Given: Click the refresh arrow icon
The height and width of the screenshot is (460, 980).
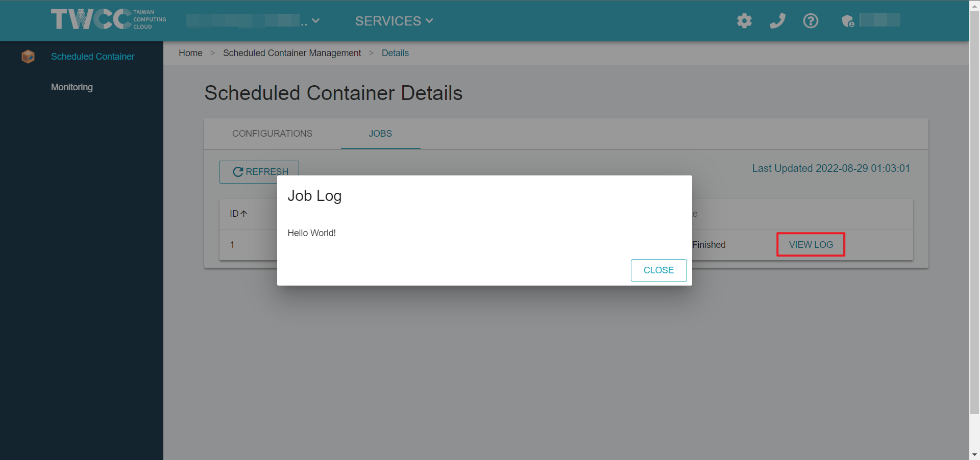Looking at the screenshot, I should pos(238,172).
